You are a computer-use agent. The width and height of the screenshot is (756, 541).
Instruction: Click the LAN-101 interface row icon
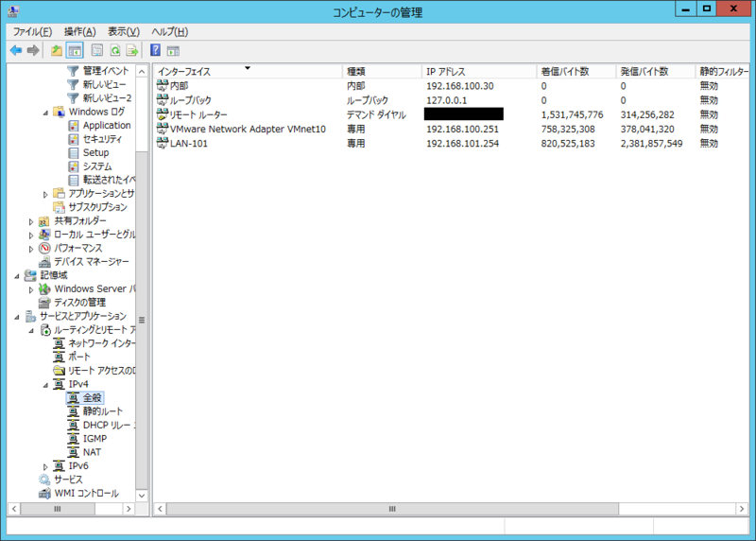tap(163, 144)
